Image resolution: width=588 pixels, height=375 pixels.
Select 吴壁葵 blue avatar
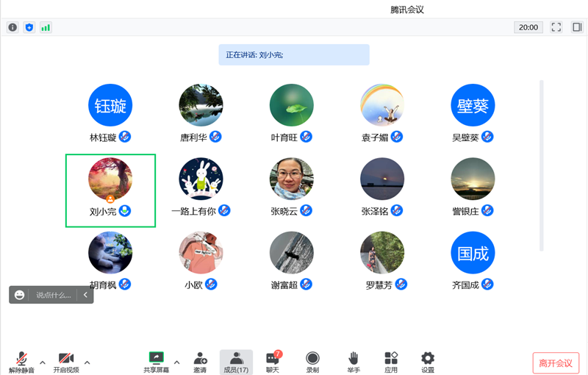[473, 105]
